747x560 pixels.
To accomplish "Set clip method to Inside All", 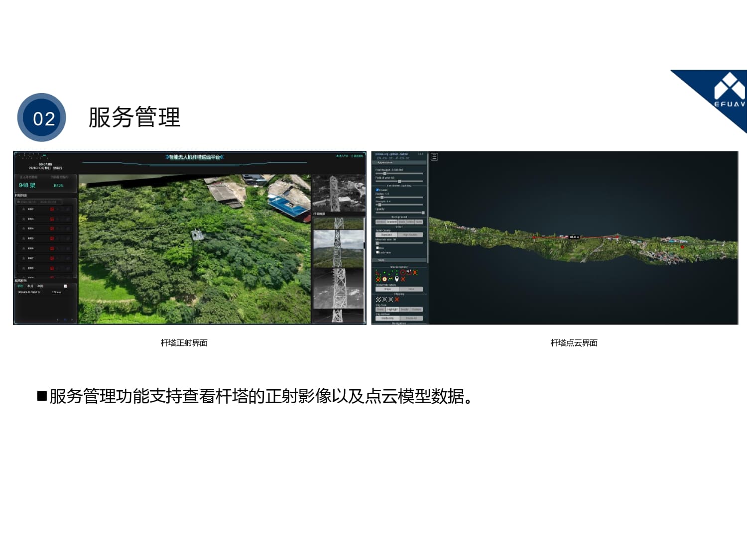I will (411, 318).
